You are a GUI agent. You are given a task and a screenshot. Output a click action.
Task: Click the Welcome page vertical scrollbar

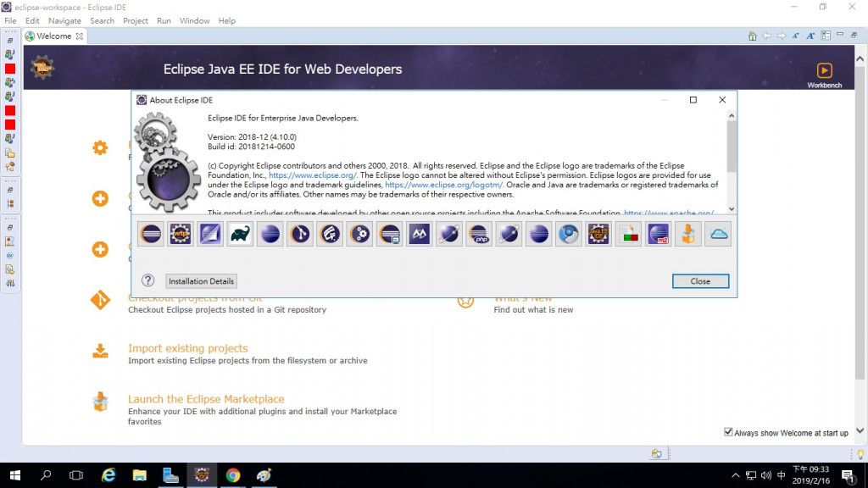point(860,221)
